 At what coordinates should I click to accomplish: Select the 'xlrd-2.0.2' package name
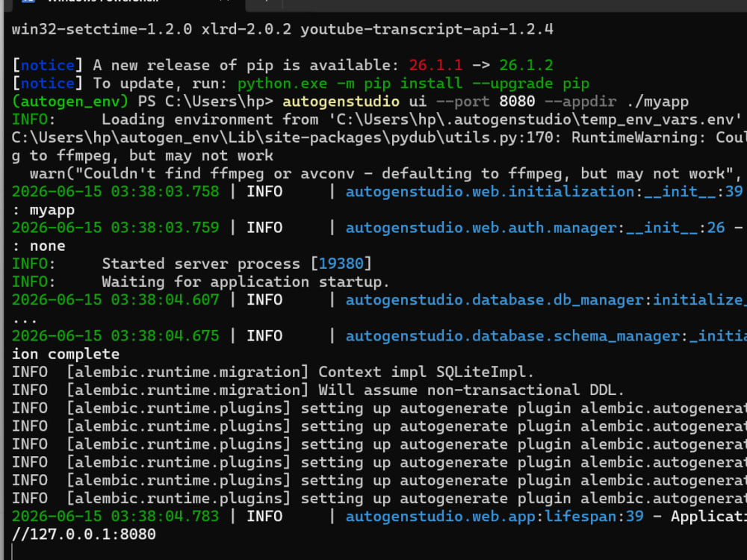pyautogui.click(x=247, y=29)
